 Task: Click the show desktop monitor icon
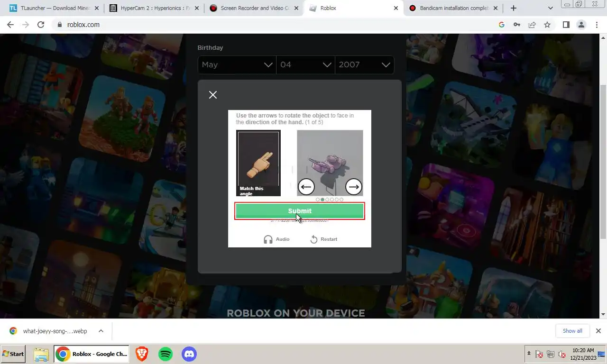click(601, 354)
